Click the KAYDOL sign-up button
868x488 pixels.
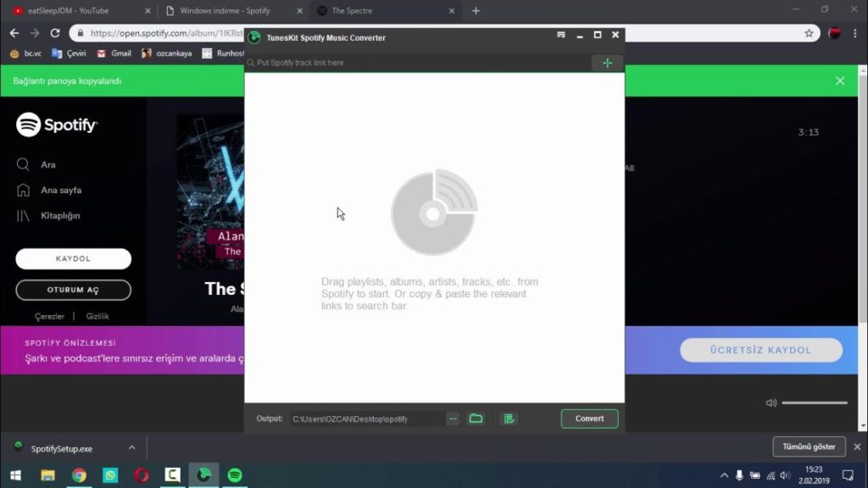click(x=73, y=258)
